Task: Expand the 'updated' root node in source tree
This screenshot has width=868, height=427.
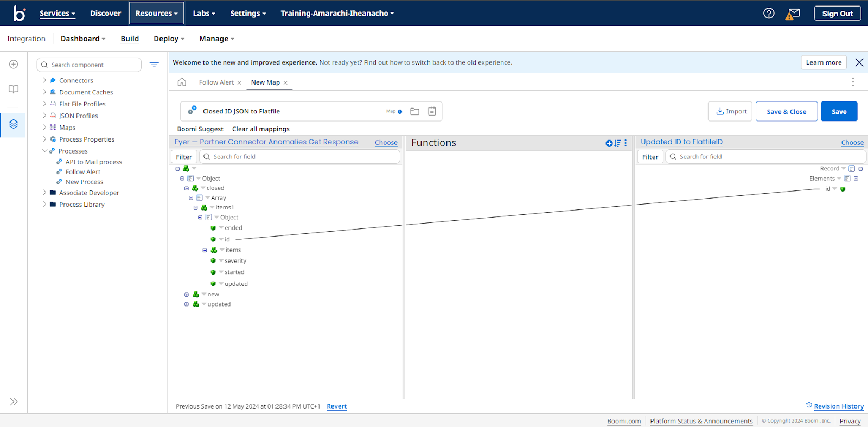Action: 187,304
